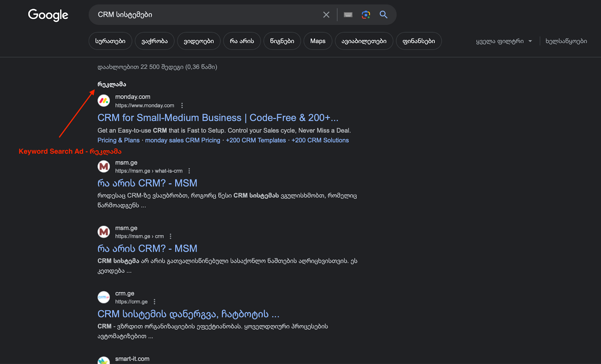Viewport: 601px width, 364px height.
Task: Open Google Lens image search icon
Action: click(366, 15)
